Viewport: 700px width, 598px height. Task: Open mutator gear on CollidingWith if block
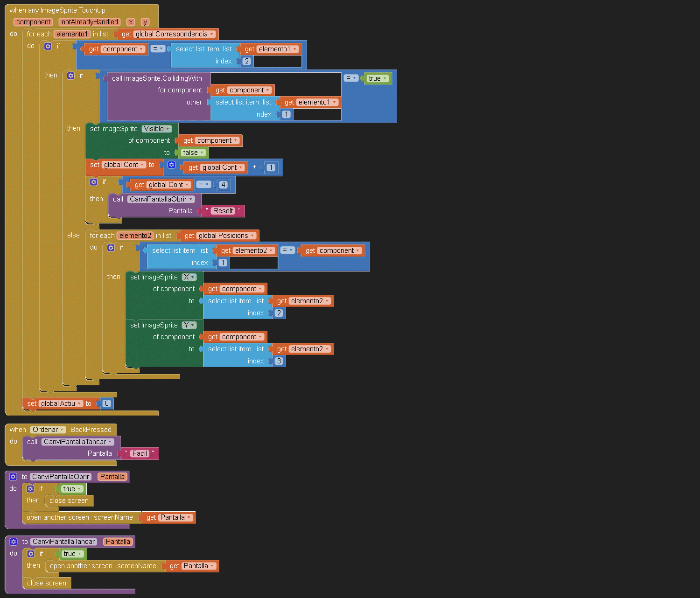(x=70, y=76)
